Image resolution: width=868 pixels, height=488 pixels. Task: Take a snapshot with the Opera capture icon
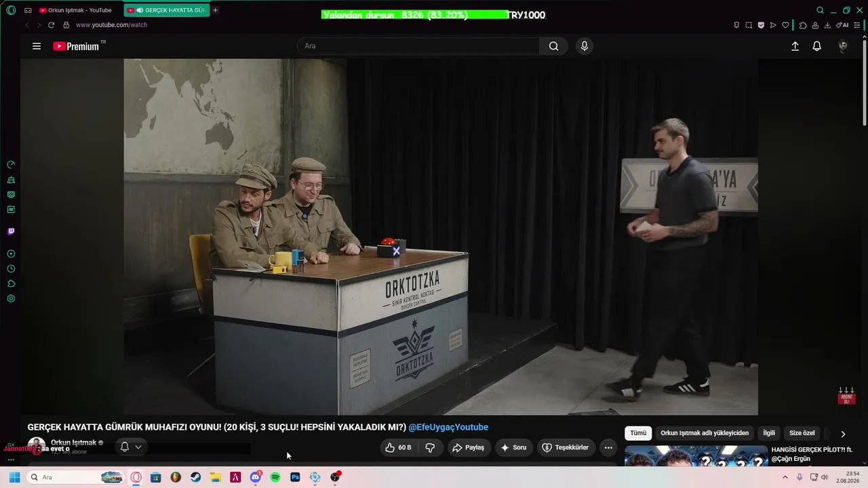tap(749, 25)
